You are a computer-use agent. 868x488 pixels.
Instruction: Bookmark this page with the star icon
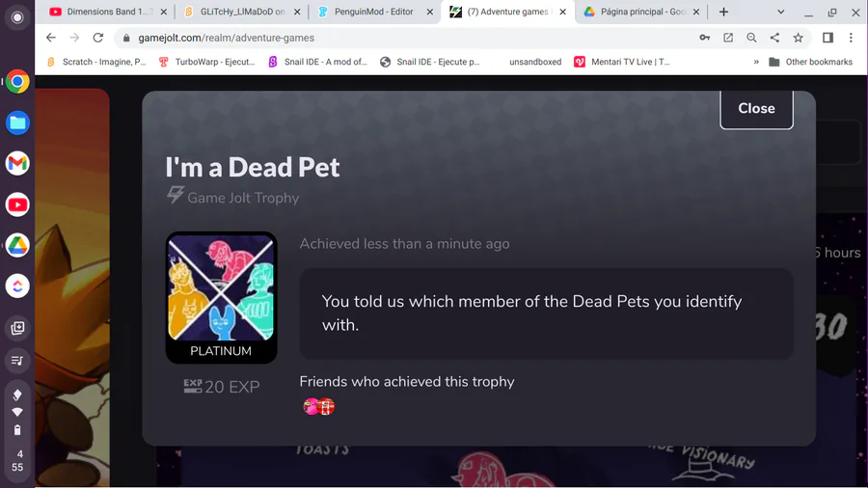point(798,38)
